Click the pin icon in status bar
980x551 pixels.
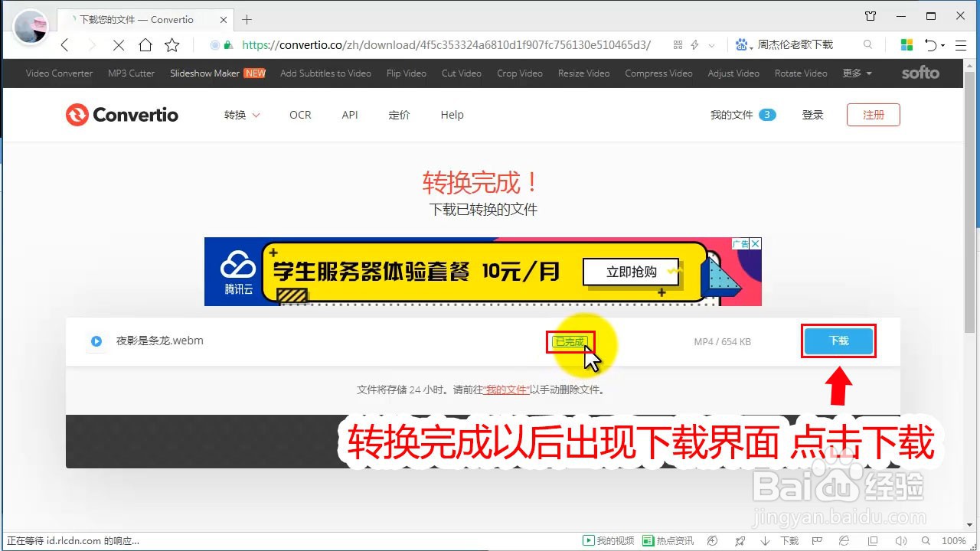740,540
